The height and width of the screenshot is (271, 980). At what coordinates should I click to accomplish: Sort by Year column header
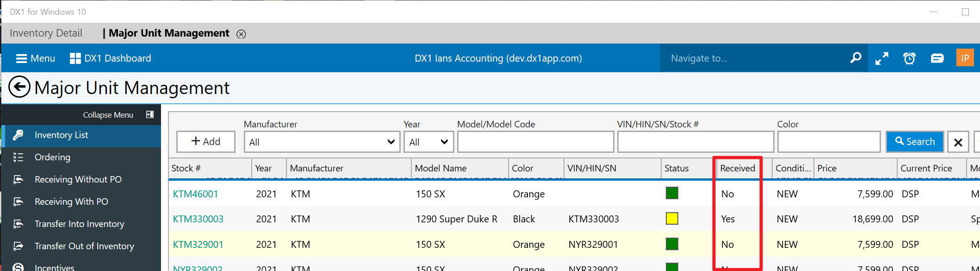click(x=269, y=168)
